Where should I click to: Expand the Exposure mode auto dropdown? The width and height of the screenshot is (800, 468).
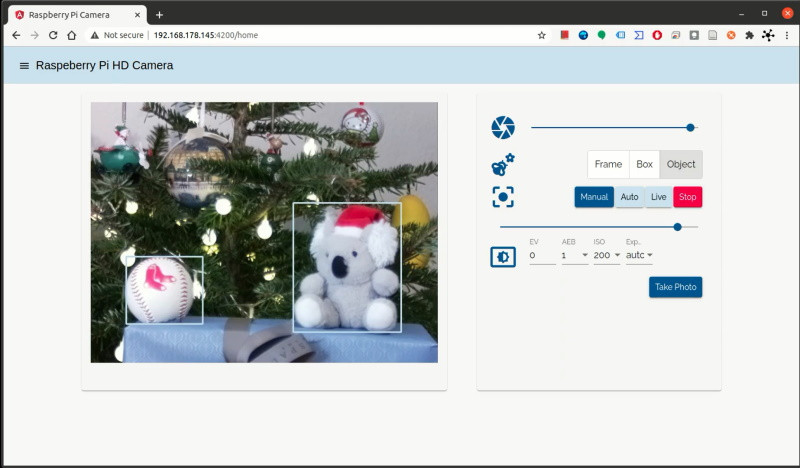[x=639, y=256]
